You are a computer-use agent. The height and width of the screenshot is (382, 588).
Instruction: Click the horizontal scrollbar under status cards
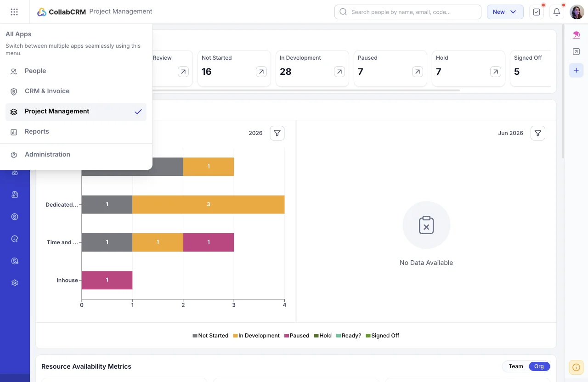(x=305, y=90)
